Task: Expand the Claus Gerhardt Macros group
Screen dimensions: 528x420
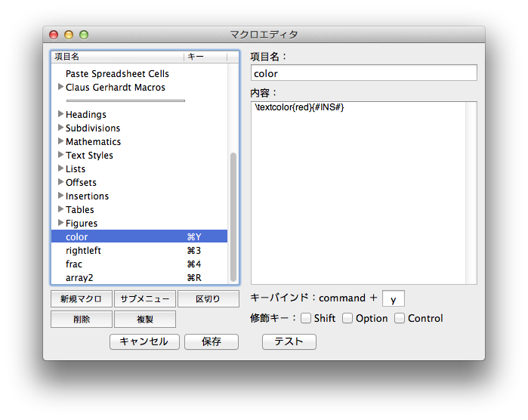Action: pyautogui.click(x=60, y=87)
